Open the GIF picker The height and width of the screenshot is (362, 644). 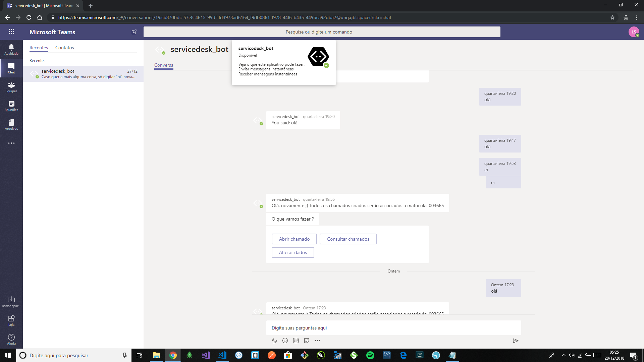296,341
